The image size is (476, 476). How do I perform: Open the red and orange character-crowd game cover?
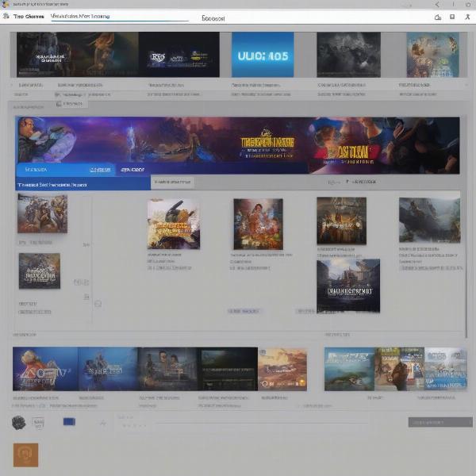coord(259,224)
